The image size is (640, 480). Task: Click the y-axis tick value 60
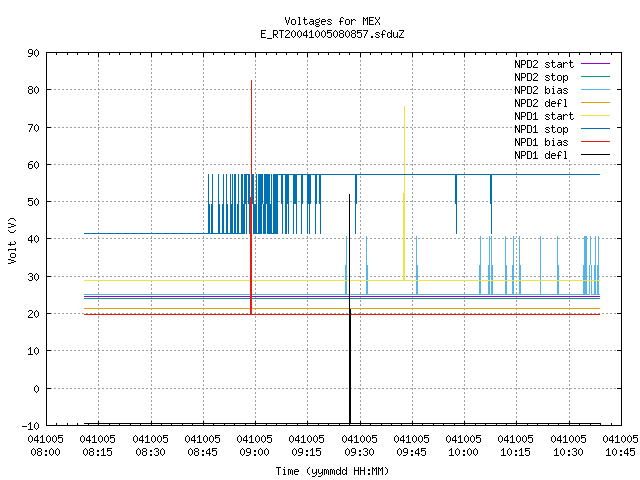tap(33, 165)
